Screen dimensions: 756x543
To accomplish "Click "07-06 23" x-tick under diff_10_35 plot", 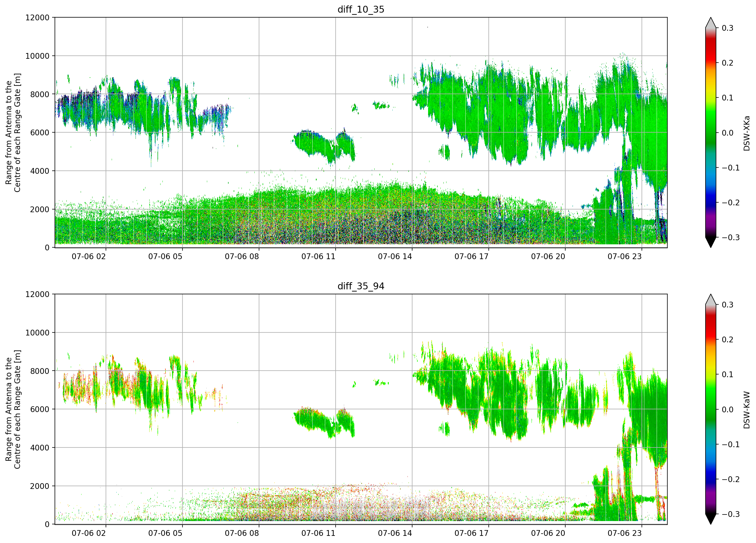I will (625, 256).
